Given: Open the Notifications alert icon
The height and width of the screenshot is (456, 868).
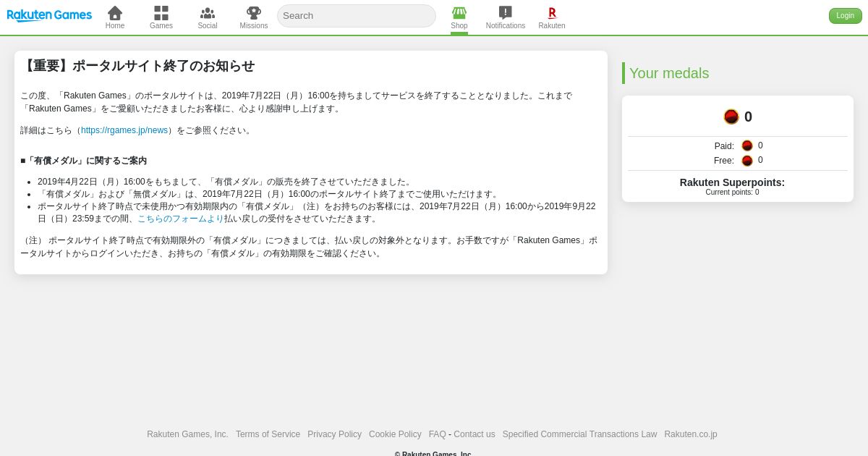Looking at the screenshot, I should [506, 13].
